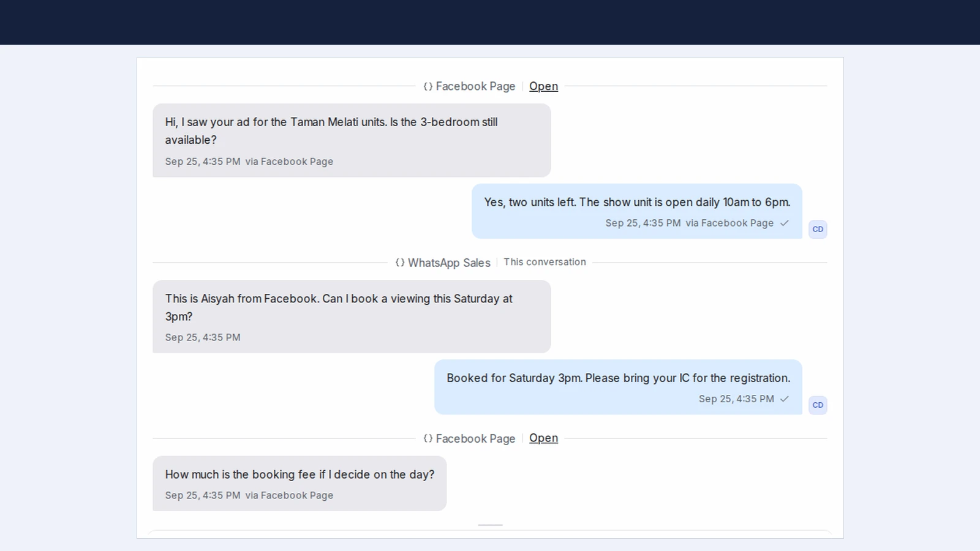Select the 'Booked for Saturday 3pm' reply

618,387
